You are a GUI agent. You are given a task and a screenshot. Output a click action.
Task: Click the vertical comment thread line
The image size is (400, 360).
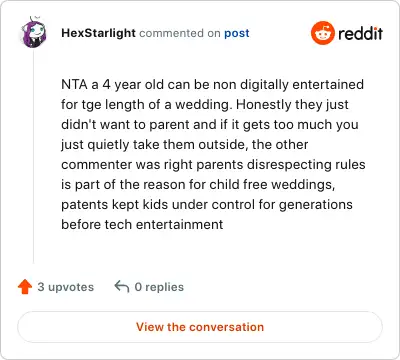[x=33, y=155]
